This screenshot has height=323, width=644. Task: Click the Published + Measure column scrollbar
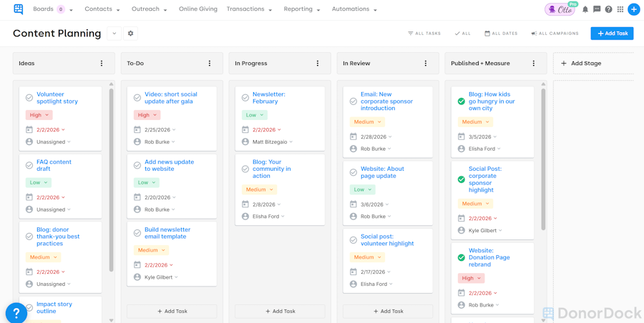544,160
